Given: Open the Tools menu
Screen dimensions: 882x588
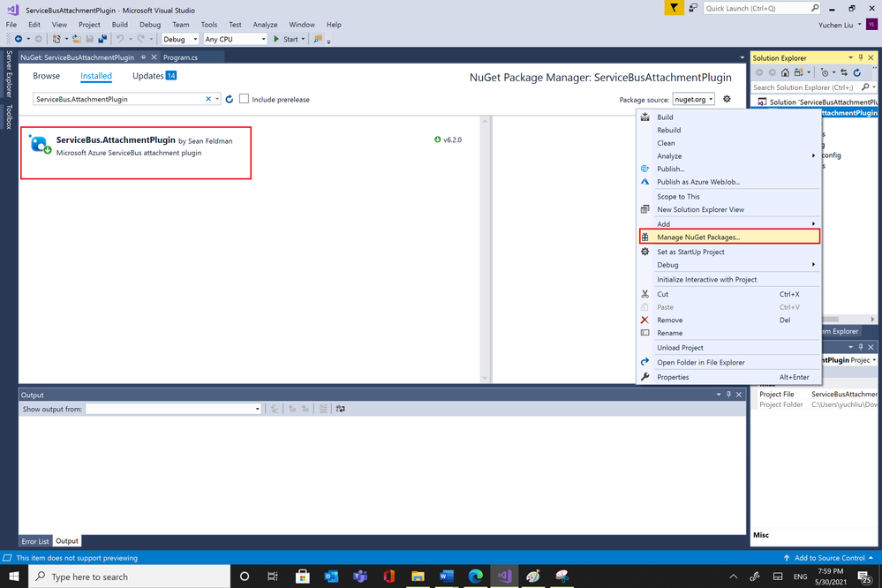Looking at the screenshot, I should 208,25.
